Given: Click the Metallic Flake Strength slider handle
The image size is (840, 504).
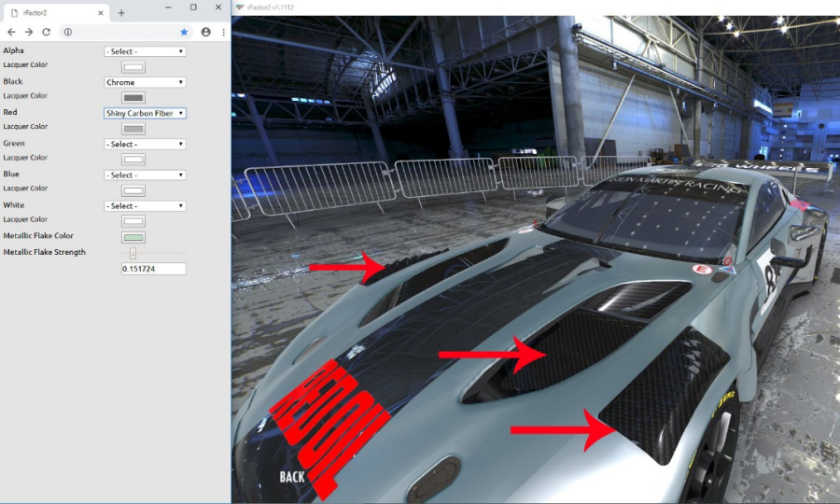Looking at the screenshot, I should pos(133,253).
